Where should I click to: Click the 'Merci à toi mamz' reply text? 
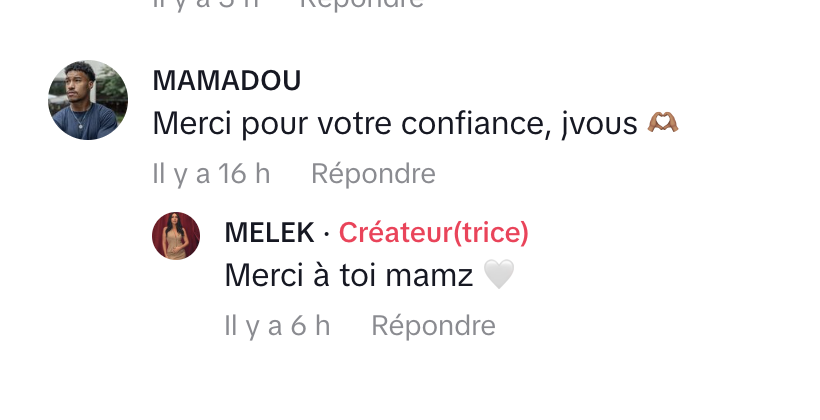click(348, 275)
